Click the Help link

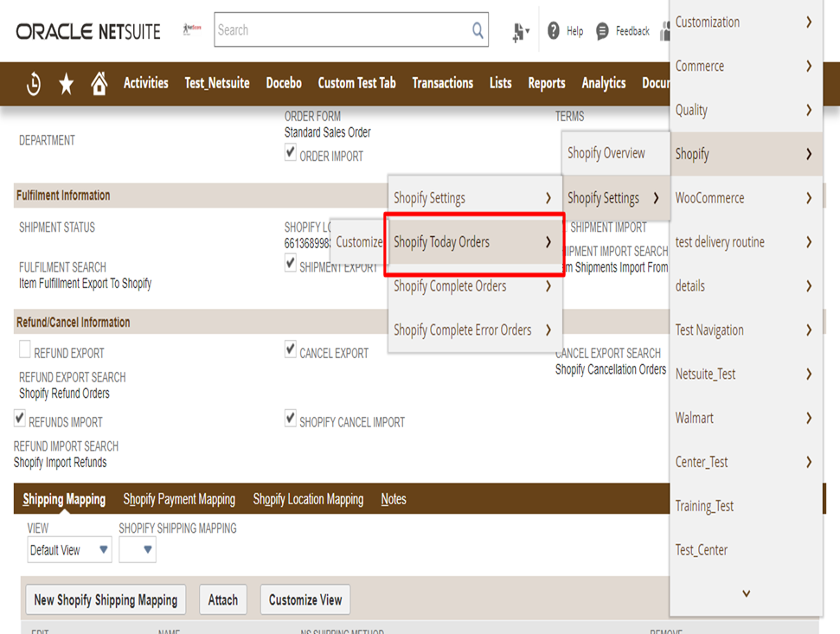coord(574,31)
